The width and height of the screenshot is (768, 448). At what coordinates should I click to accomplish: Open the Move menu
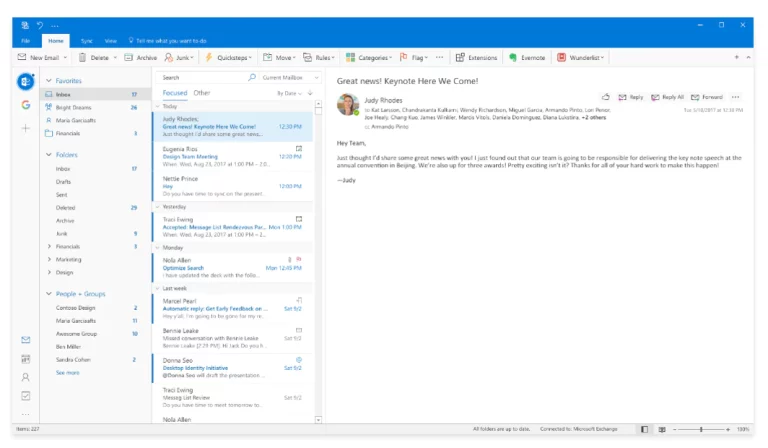279,57
